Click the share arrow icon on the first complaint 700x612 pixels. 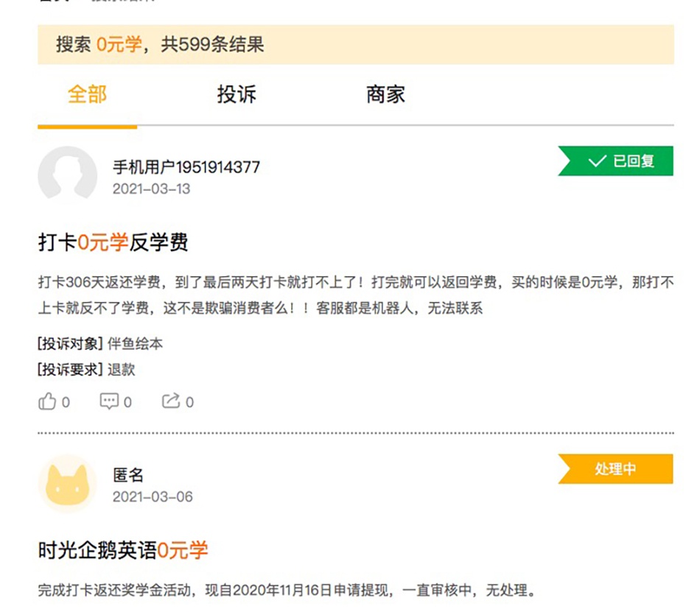pyautogui.click(x=170, y=401)
